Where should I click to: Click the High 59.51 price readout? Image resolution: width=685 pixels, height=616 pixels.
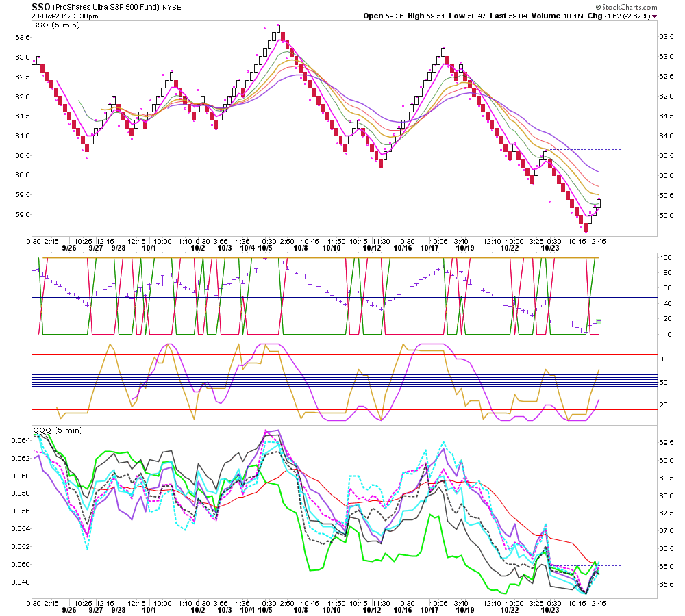[426, 16]
